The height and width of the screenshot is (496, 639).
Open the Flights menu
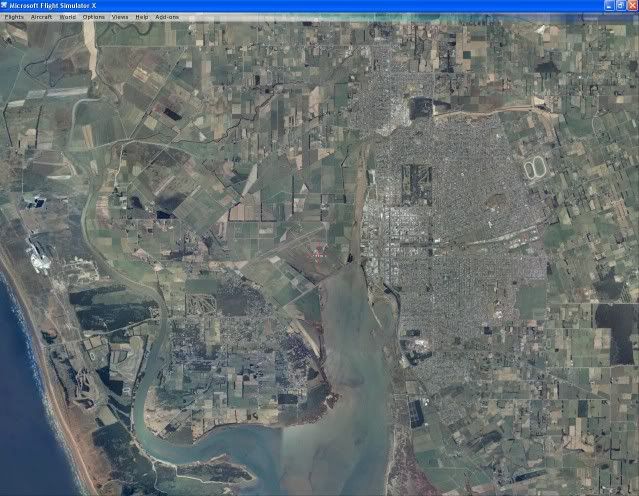pyautogui.click(x=14, y=17)
